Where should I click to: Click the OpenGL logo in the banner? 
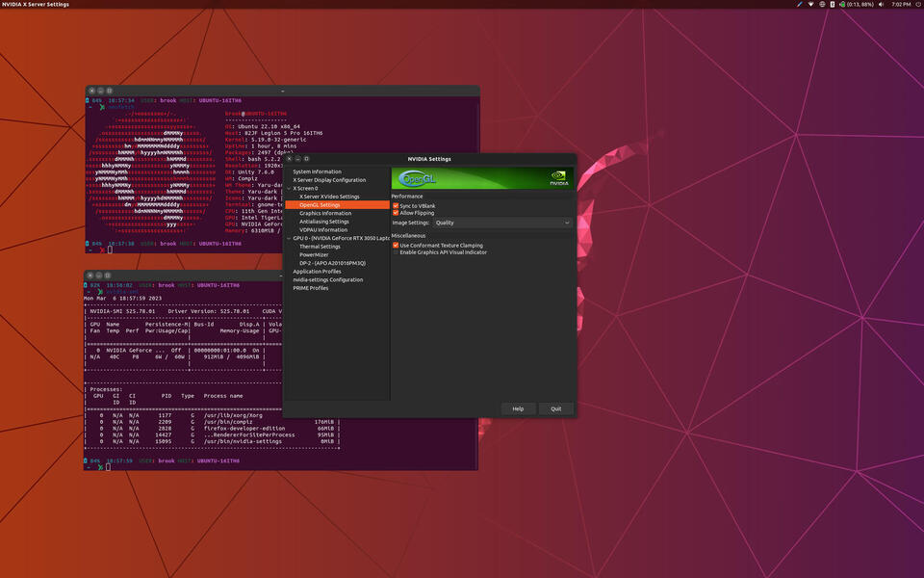coord(417,178)
